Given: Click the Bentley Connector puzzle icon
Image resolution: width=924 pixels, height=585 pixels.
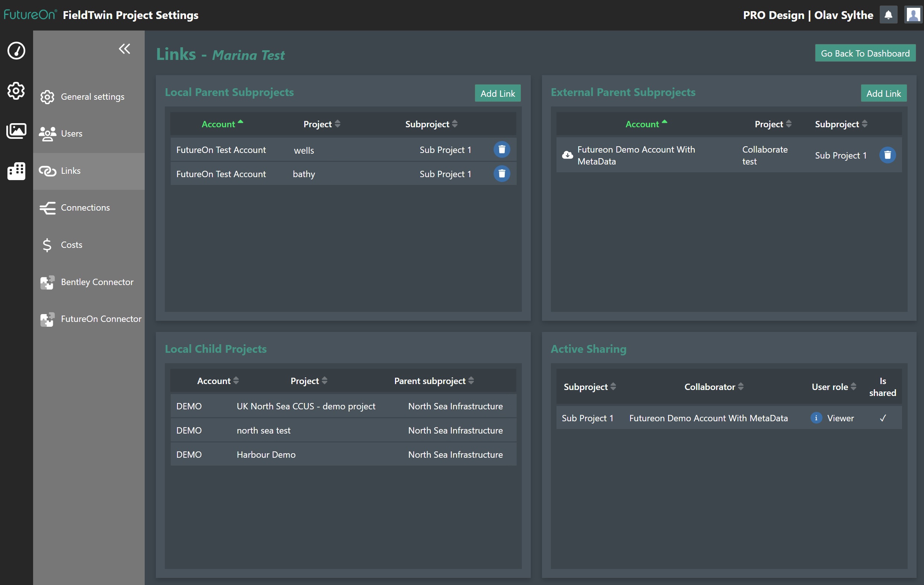Looking at the screenshot, I should (x=47, y=282).
